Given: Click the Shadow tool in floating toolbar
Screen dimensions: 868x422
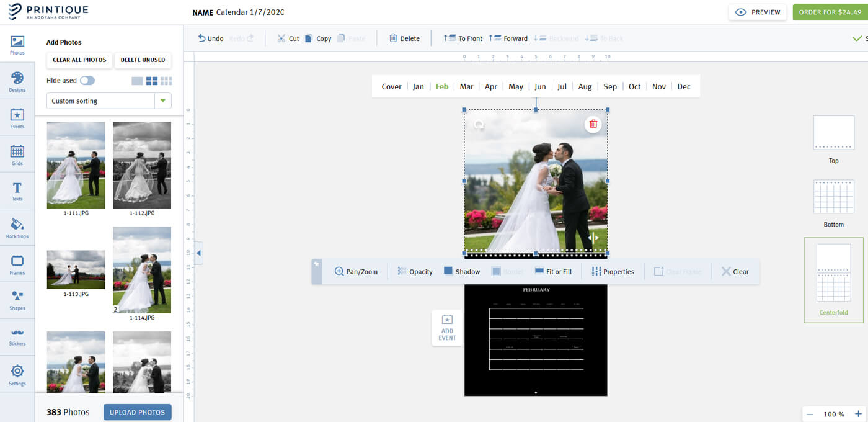Looking at the screenshot, I should click(x=461, y=271).
